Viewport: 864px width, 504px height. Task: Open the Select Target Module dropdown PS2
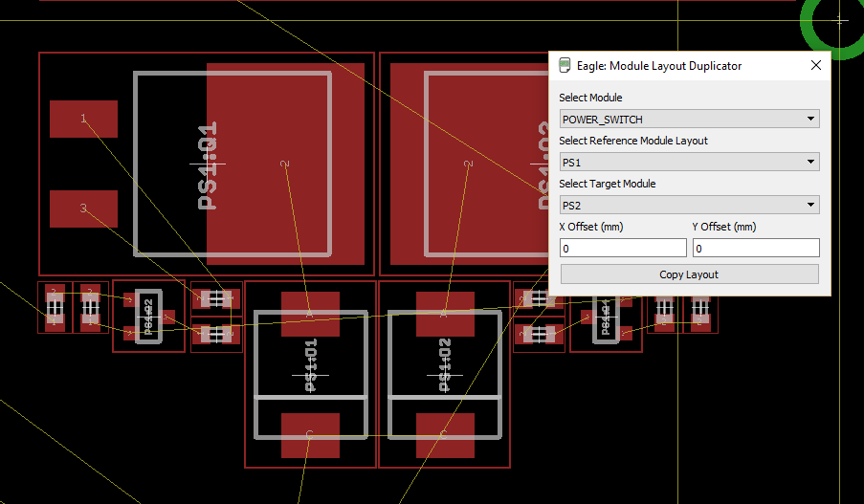tap(689, 205)
